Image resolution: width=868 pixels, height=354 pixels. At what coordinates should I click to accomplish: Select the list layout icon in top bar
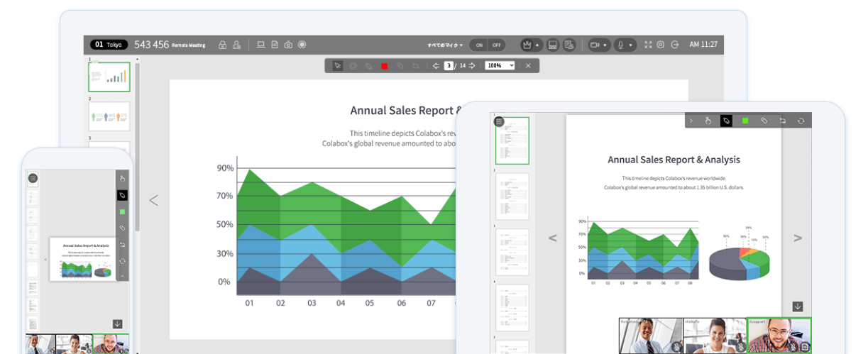pos(569,45)
